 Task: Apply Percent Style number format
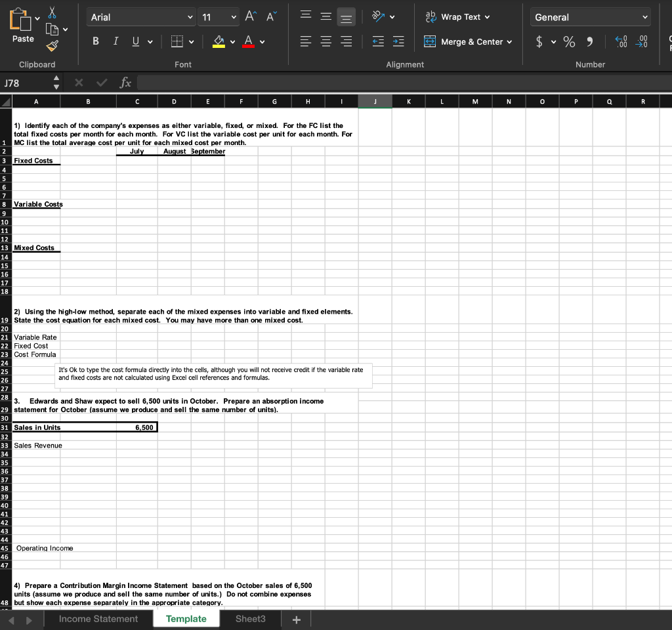coord(568,41)
